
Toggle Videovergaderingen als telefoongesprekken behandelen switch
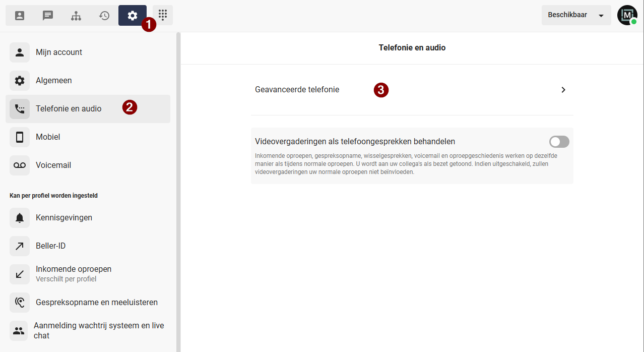[x=559, y=142]
